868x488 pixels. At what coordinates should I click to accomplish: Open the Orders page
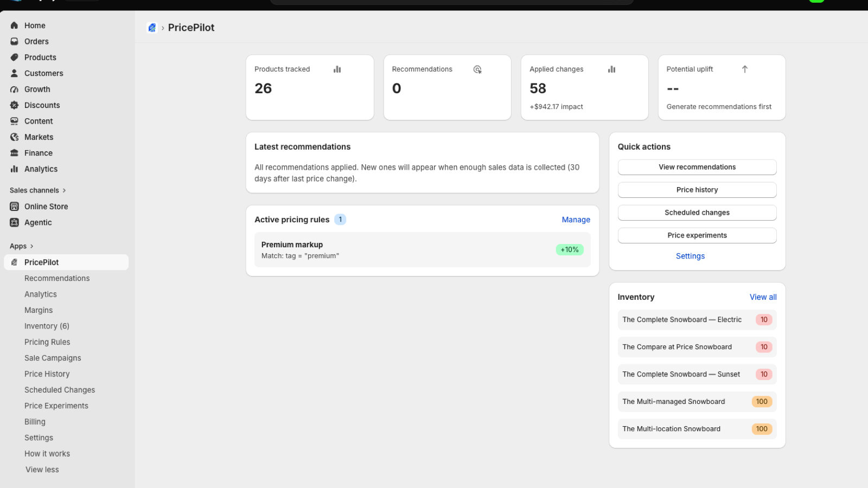coord(36,41)
